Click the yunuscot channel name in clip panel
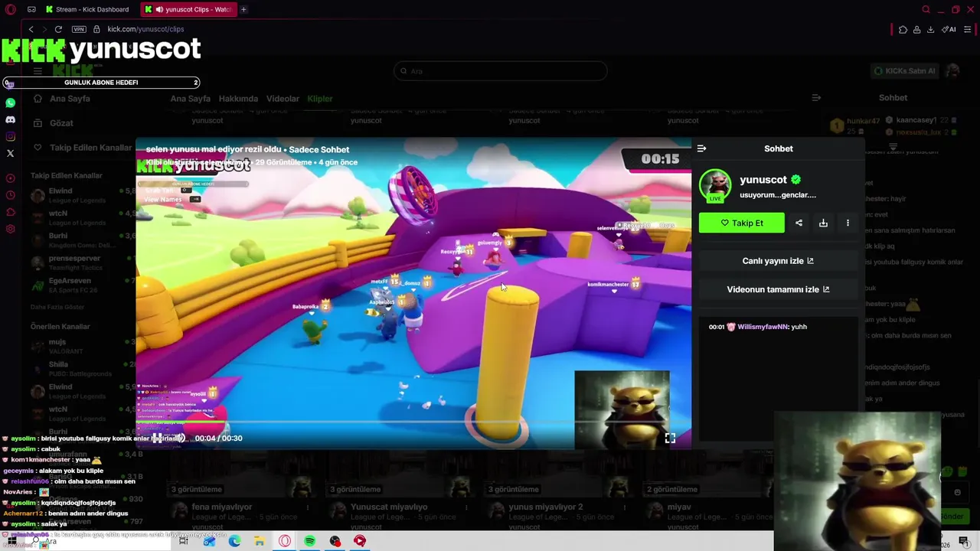 [x=763, y=180]
